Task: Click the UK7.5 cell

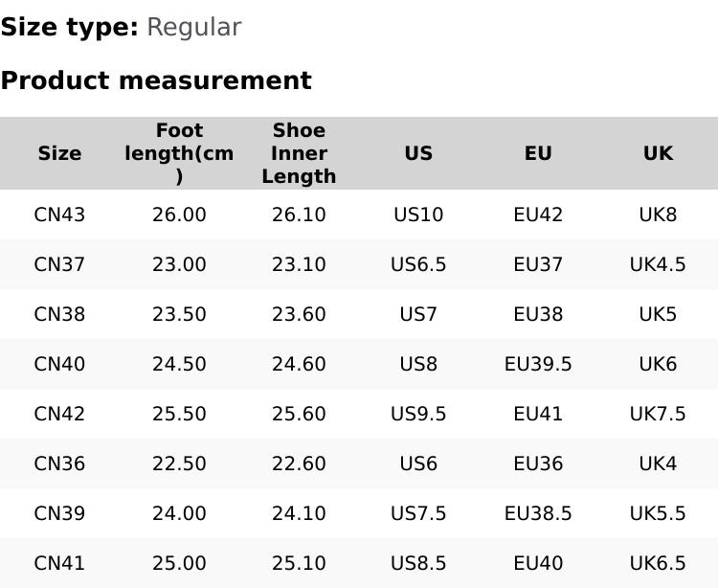Action: click(x=658, y=414)
